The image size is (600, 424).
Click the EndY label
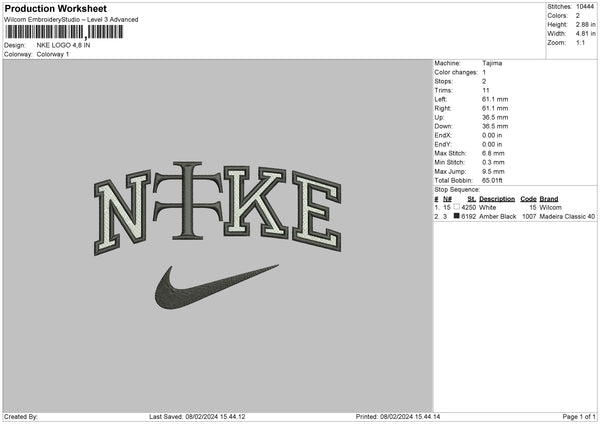coord(443,145)
